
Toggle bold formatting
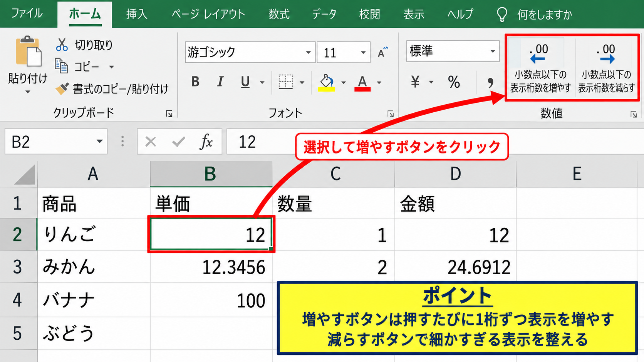[x=195, y=82]
